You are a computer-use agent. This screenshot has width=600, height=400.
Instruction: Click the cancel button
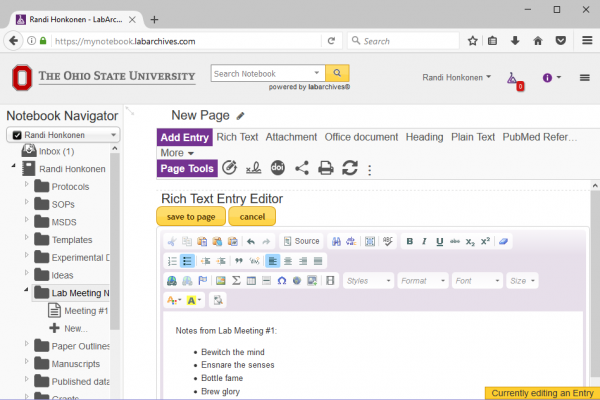point(252,217)
